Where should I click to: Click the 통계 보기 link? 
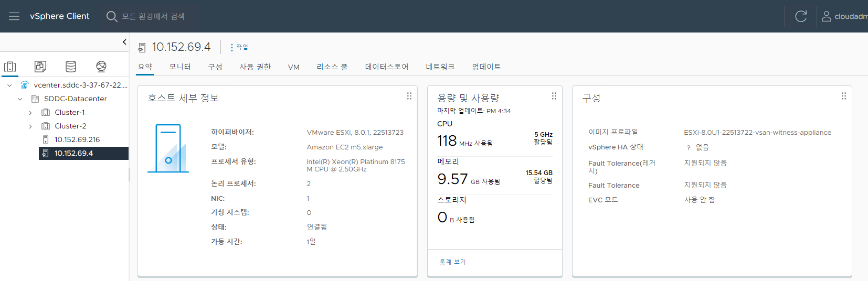452,262
